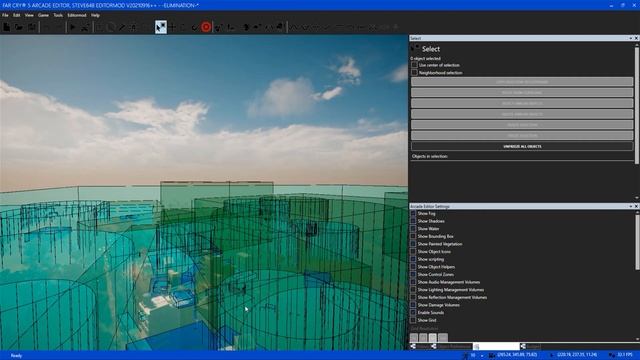This screenshot has width=640, height=360.
Task: Click the first grid resolution button
Action: (x=414, y=338)
